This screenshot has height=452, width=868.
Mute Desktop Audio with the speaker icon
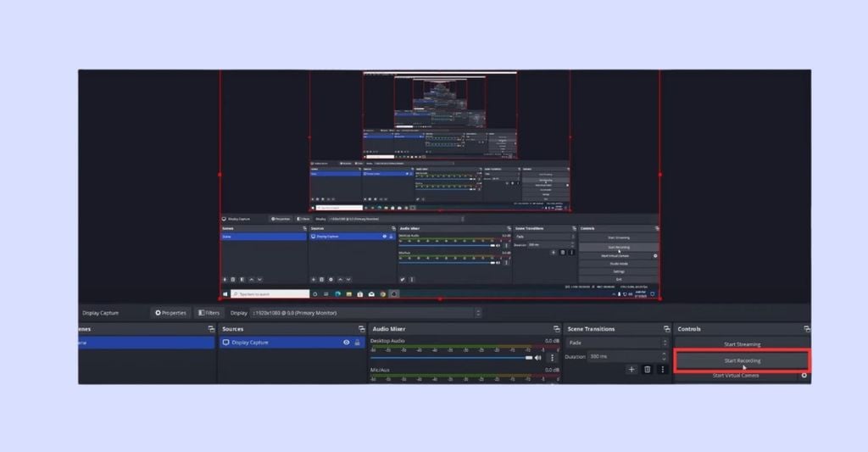(538, 358)
